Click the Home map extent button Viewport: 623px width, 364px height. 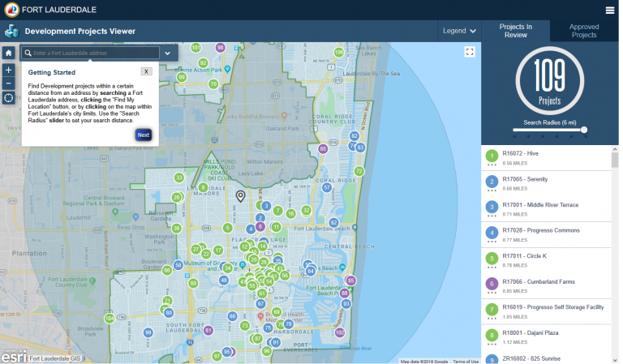coord(8,53)
